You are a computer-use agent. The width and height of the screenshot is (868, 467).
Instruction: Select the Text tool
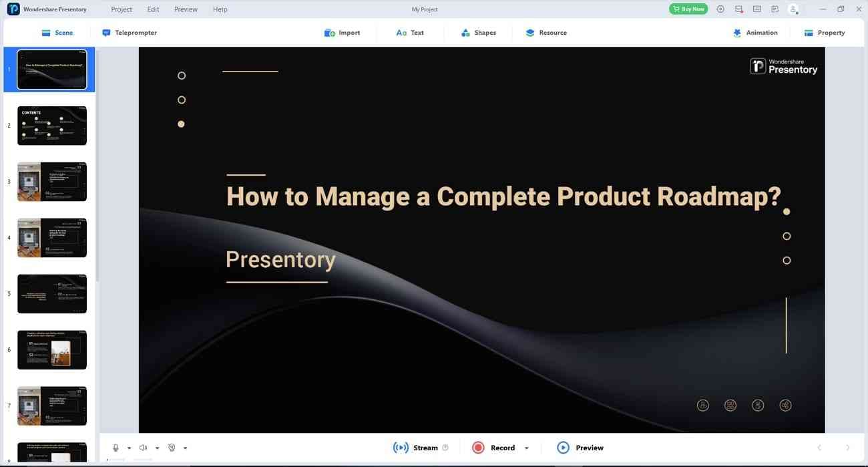pos(410,33)
